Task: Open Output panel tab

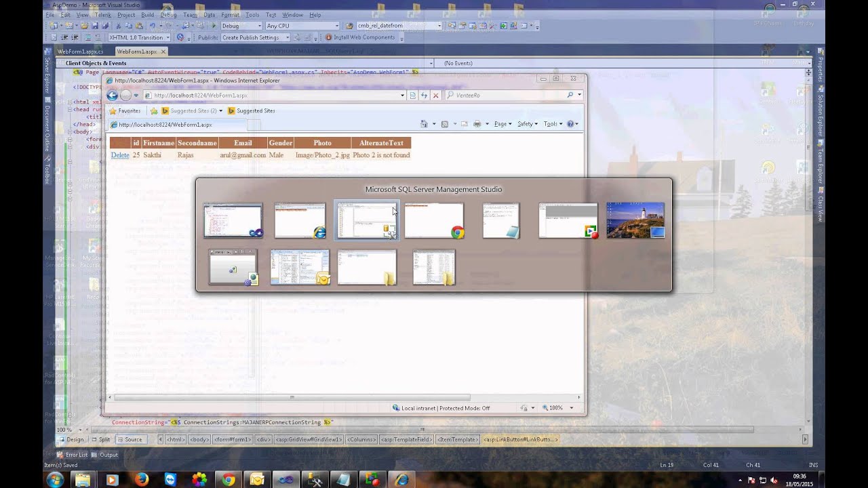Action: coord(104,455)
